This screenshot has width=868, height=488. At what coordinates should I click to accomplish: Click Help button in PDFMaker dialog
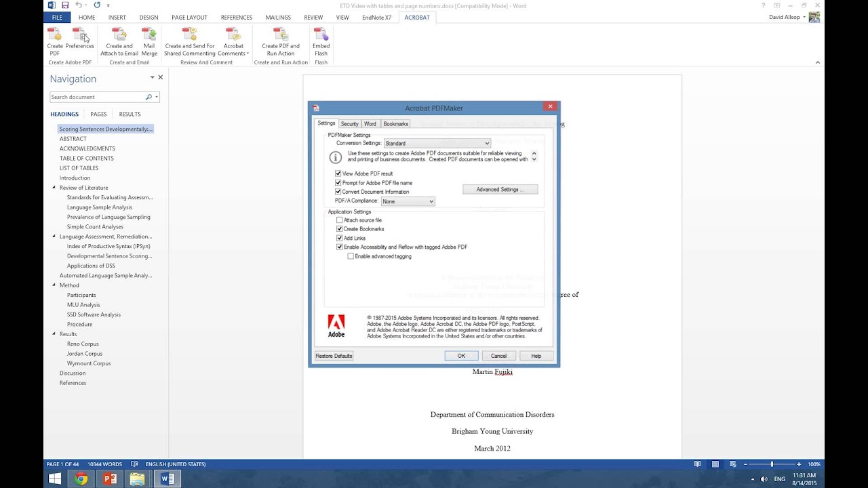coord(536,356)
